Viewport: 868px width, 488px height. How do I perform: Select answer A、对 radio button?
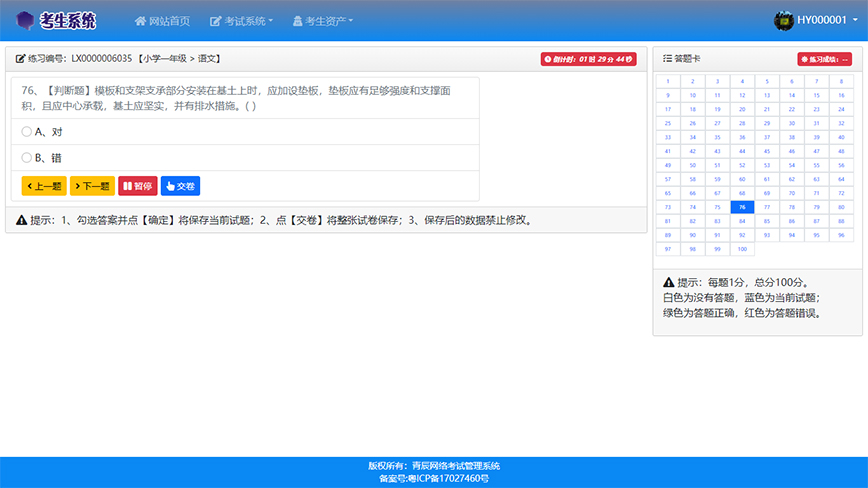pyautogui.click(x=27, y=131)
